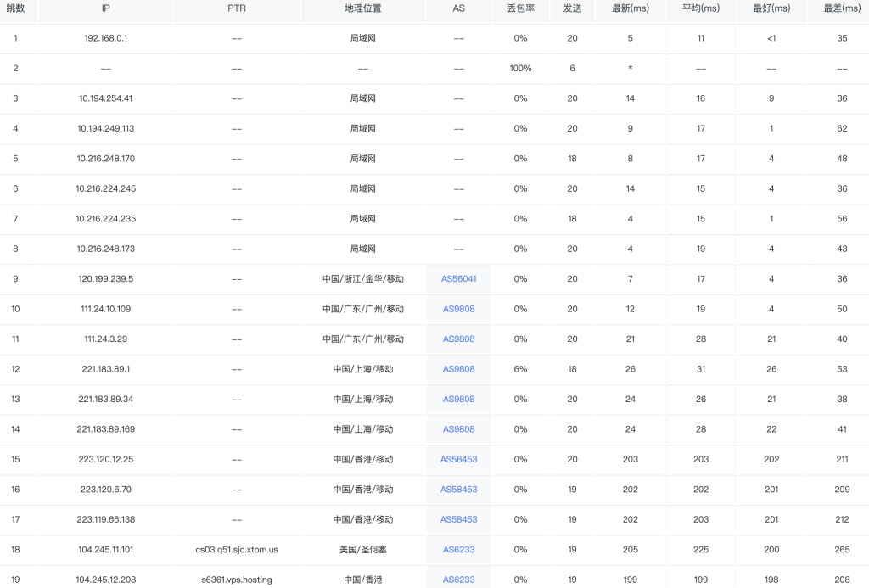Image resolution: width=869 pixels, height=588 pixels.
Task: Click the AS9808 link on hop 13
Action: pos(458,399)
